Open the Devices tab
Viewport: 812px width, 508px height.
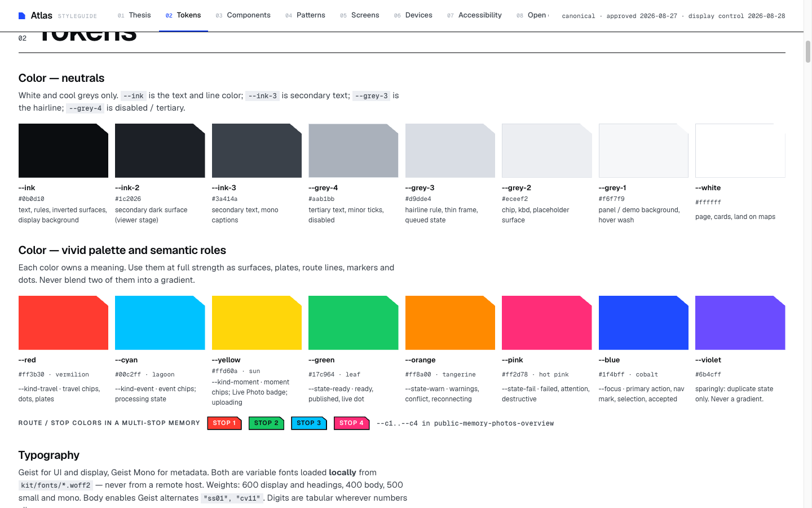413,15
